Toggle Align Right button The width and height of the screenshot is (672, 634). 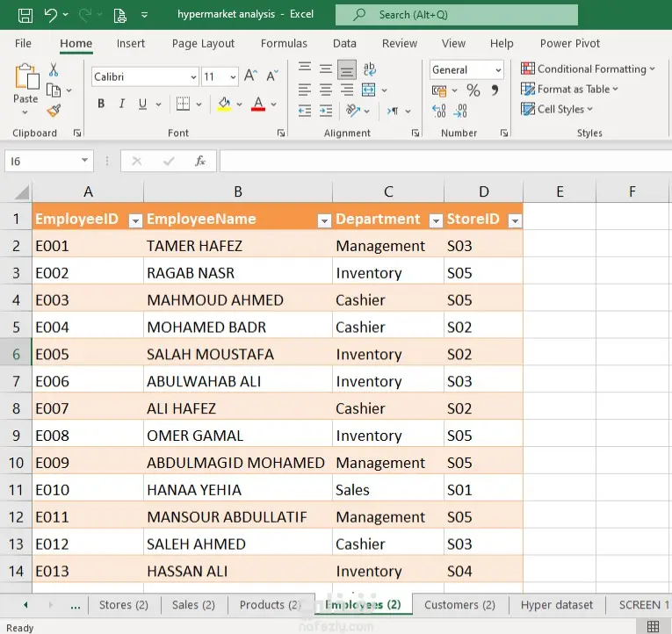click(347, 90)
